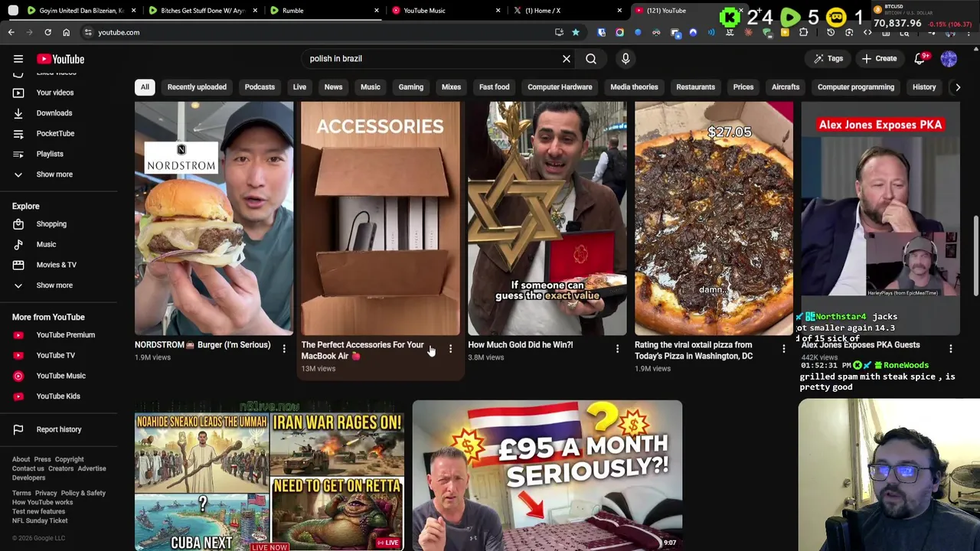The height and width of the screenshot is (551, 980).
Task: Close the Rumble browser tab
Action: pos(377,11)
